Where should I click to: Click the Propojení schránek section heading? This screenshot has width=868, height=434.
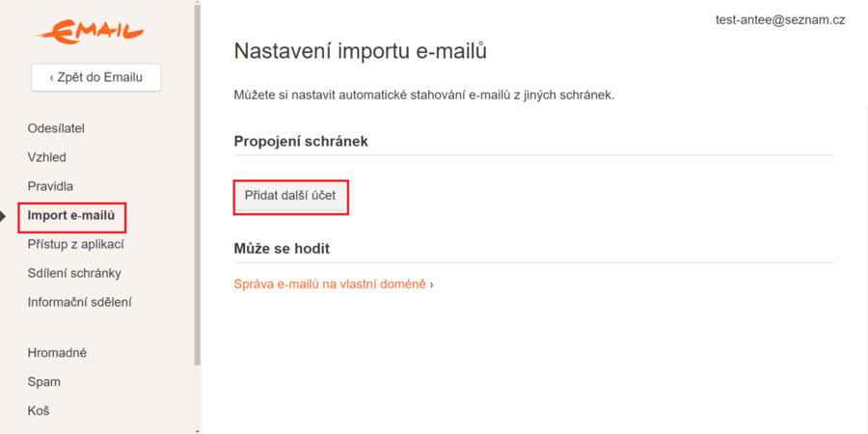(301, 141)
